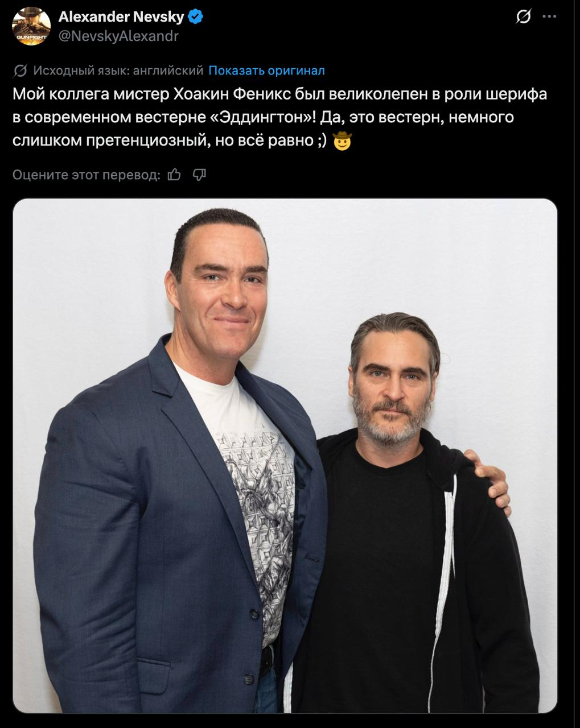This screenshot has height=728, width=580.
Task: Click the cowboy hat emoji
Action: pyautogui.click(x=342, y=141)
